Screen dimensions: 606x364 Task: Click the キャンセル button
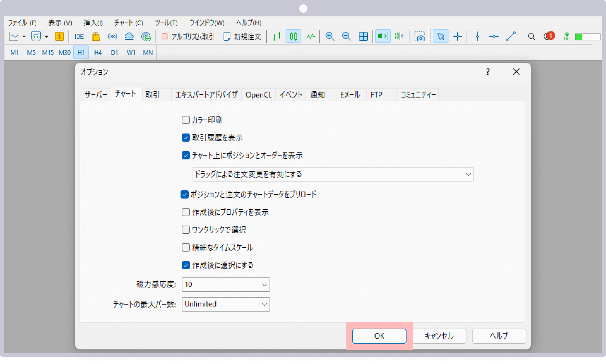tap(439, 336)
